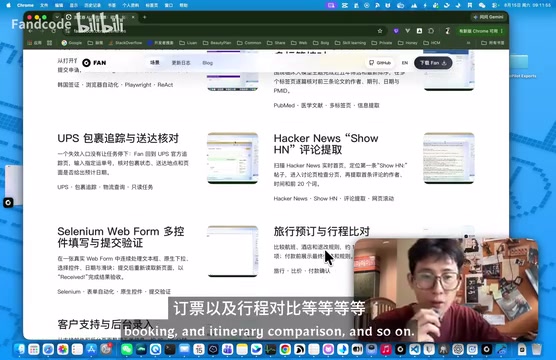Open WeChat from the Dock
Viewport: 556px width, 360px height.
[x=127, y=349]
